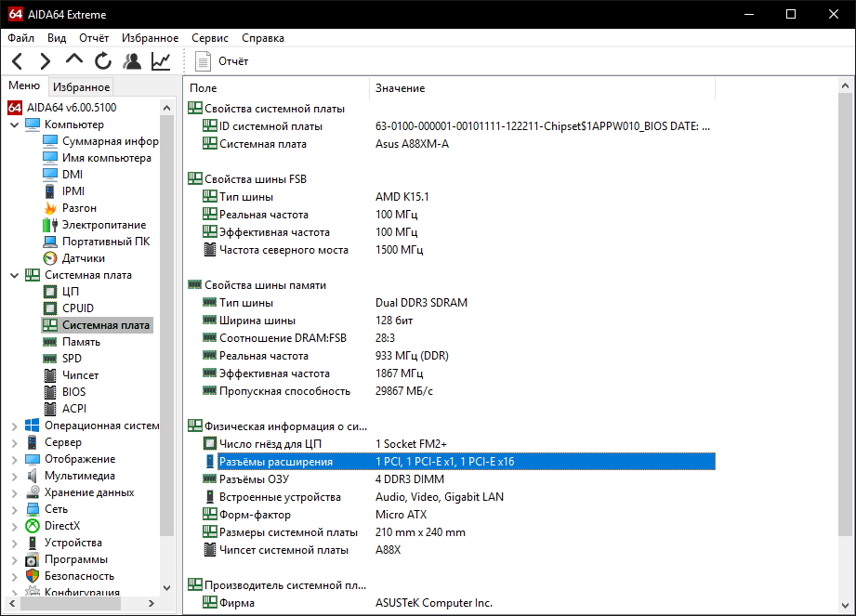Click the Отчёт report toolbar button
This screenshot has width=856, height=616.
click(x=221, y=61)
